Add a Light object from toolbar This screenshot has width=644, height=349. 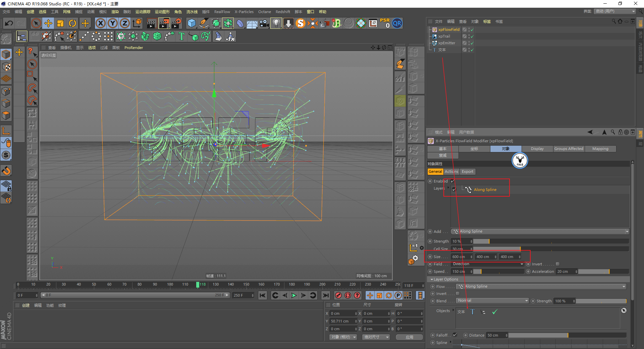click(276, 23)
